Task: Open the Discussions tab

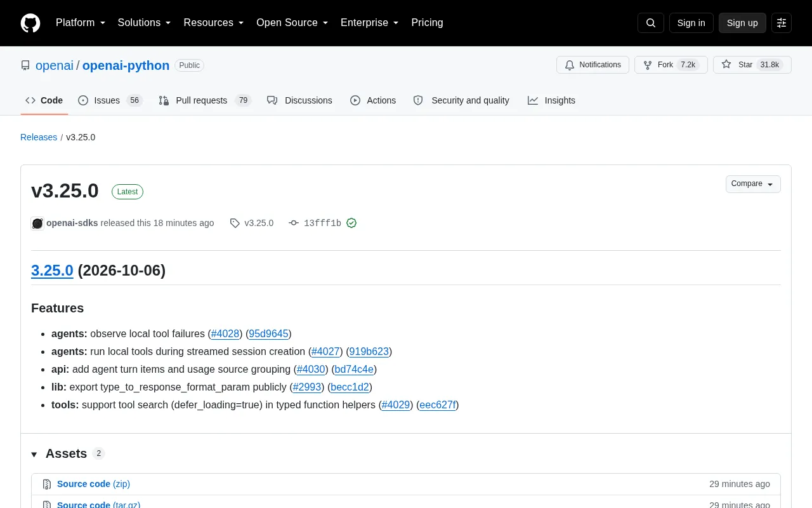Action: click(299, 100)
